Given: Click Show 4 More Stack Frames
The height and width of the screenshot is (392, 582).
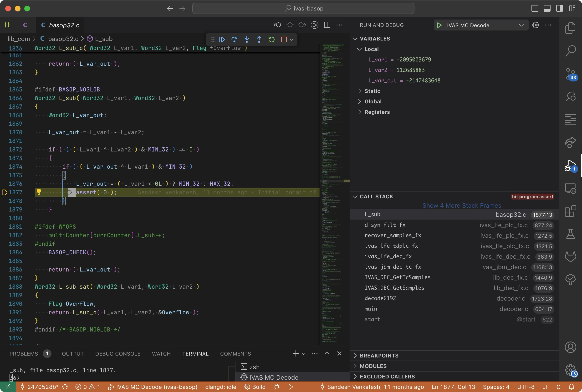Looking at the screenshot, I should click(x=461, y=206).
